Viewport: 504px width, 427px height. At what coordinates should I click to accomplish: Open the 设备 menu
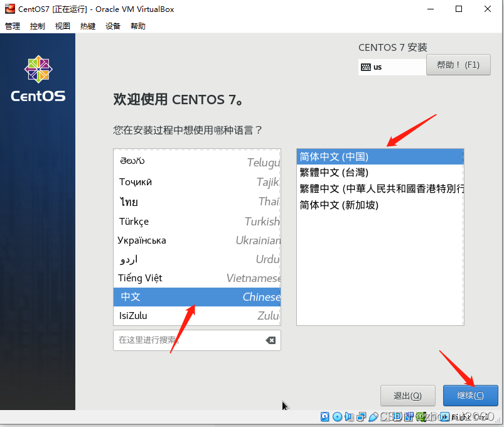click(x=113, y=26)
